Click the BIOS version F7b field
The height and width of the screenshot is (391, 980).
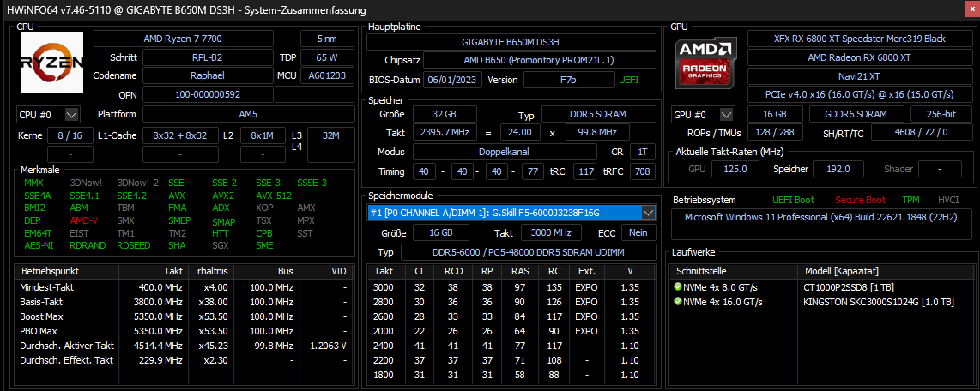[569, 81]
